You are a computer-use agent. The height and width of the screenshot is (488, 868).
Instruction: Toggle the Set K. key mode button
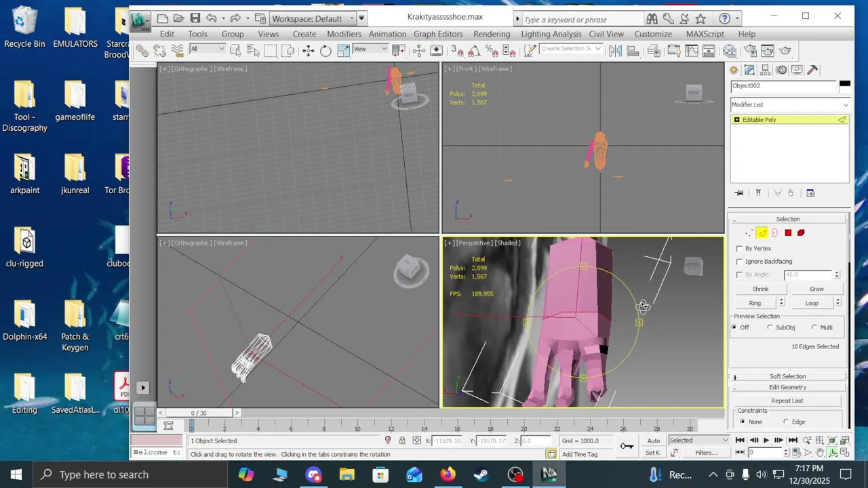point(653,452)
